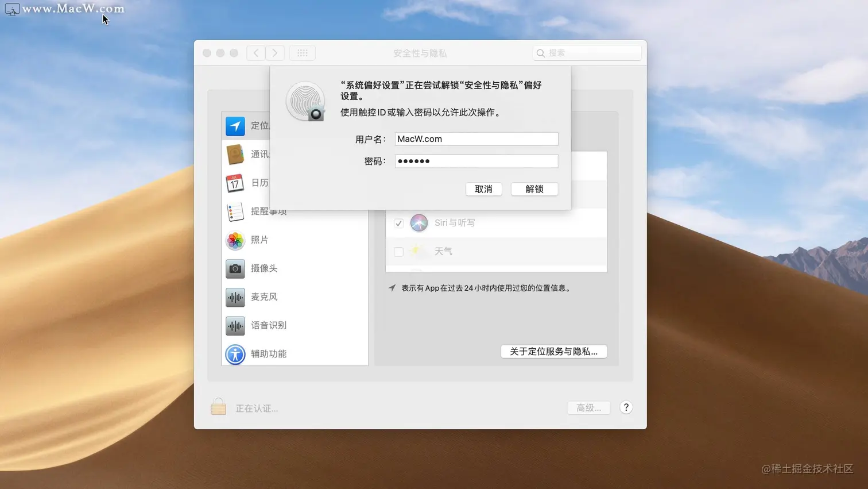Click the screen-sharing icon in top-left corner
Screen dimensions: 868x489
click(x=12, y=9)
